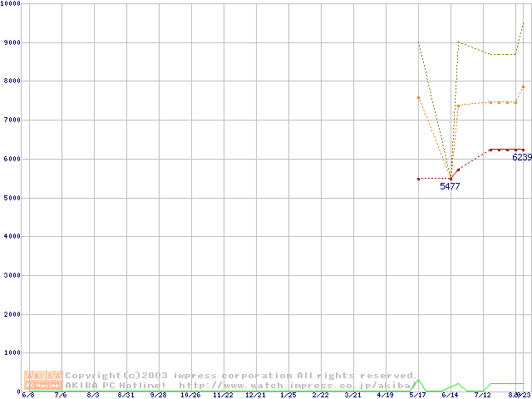Click the red data point at the 5477 low
Screen dimensions: 532x399
coord(451,179)
